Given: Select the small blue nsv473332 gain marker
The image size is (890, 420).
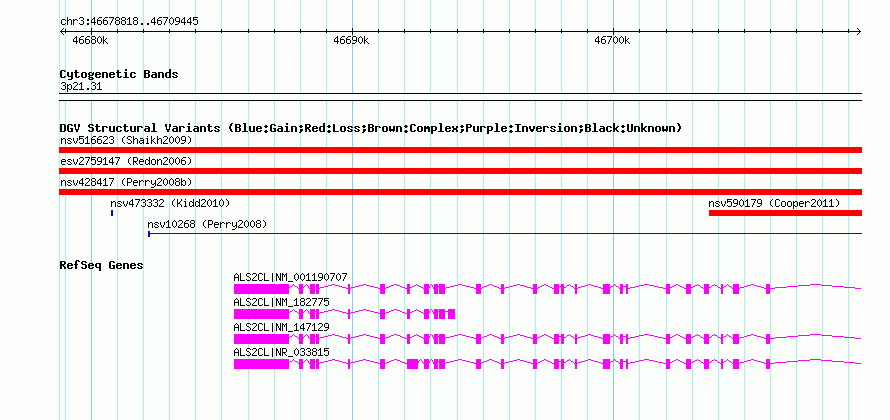Looking at the screenshot, I should pos(112,213).
